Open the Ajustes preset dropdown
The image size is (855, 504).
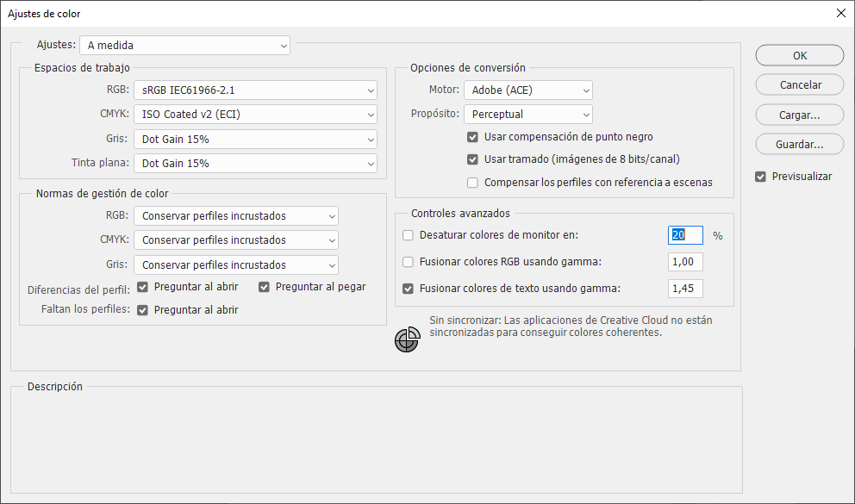tap(184, 45)
